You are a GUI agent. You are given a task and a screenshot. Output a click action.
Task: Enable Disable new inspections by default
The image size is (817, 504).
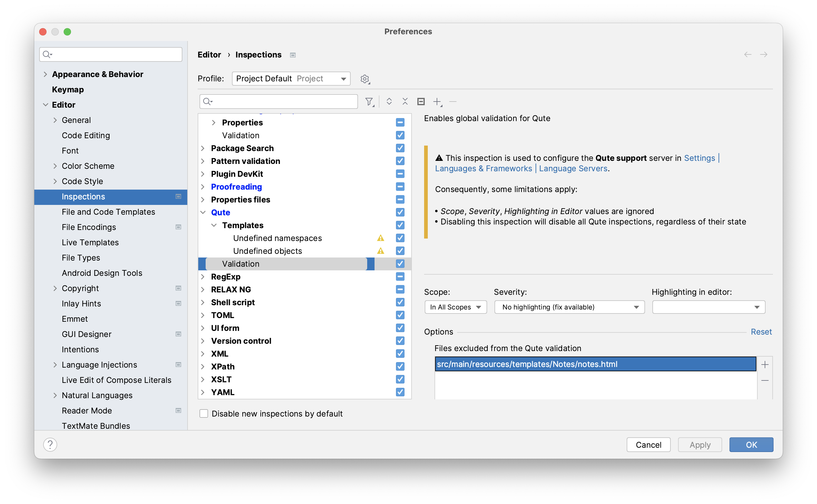point(204,413)
